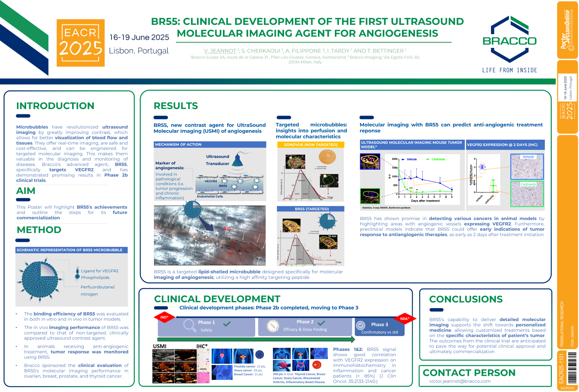Click the CONTACT PERSON heading
The image size is (579, 392).
[469, 373]
